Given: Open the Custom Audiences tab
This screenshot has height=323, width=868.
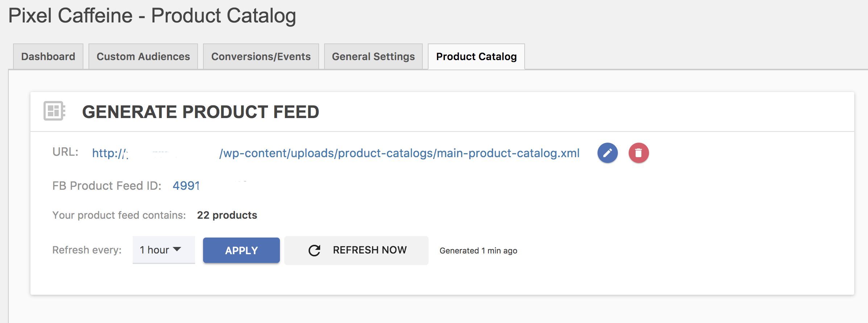Looking at the screenshot, I should (143, 56).
